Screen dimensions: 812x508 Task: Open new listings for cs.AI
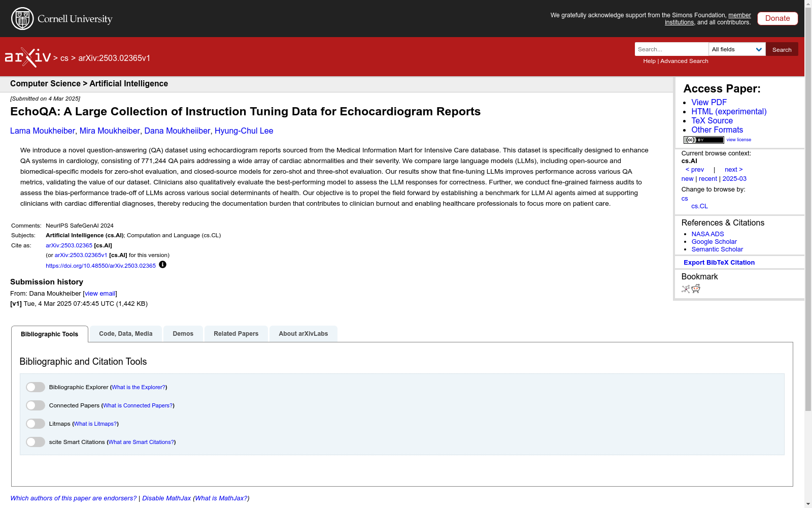coord(687,179)
